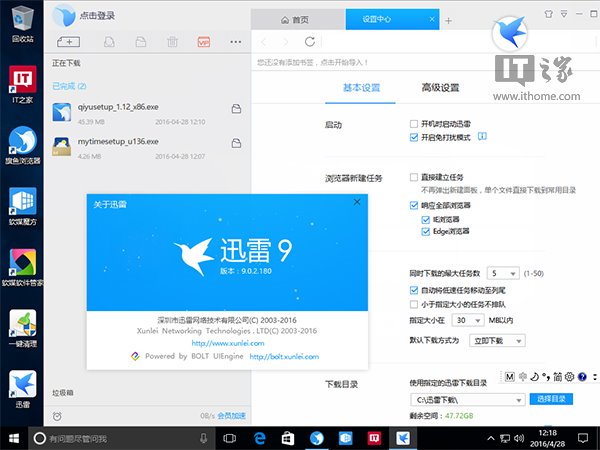Open the Recycle Bin desktop icon
600x450 pixels.
tap(23, 23)
